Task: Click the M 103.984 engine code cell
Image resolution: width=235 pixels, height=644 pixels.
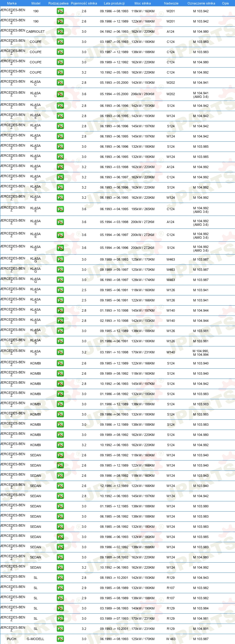Action: (201, 608)
